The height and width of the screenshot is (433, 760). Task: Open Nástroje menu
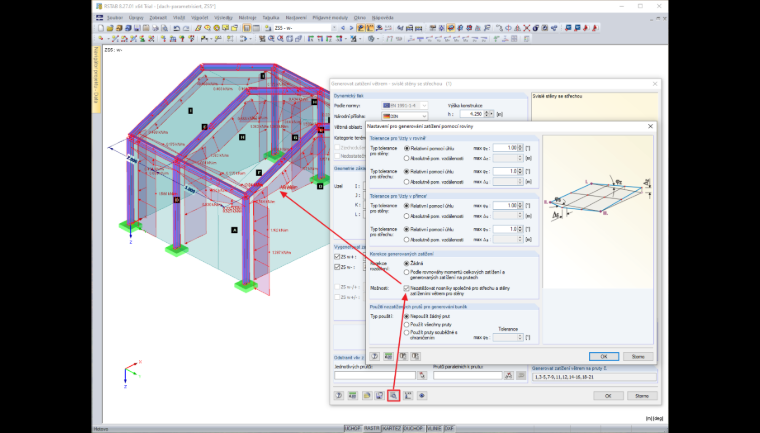[x=247, y=17]
